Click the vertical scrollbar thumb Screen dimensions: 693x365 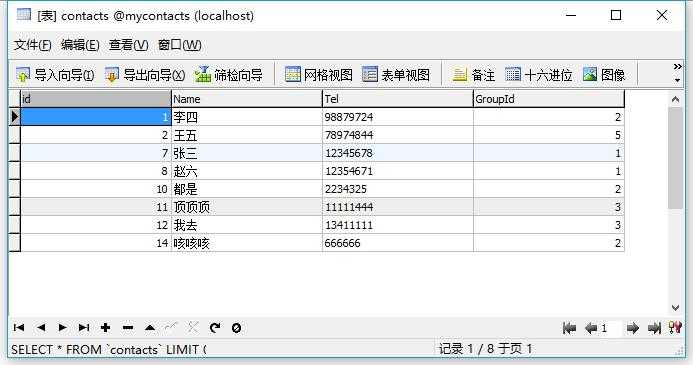click(x=675, y=158)
